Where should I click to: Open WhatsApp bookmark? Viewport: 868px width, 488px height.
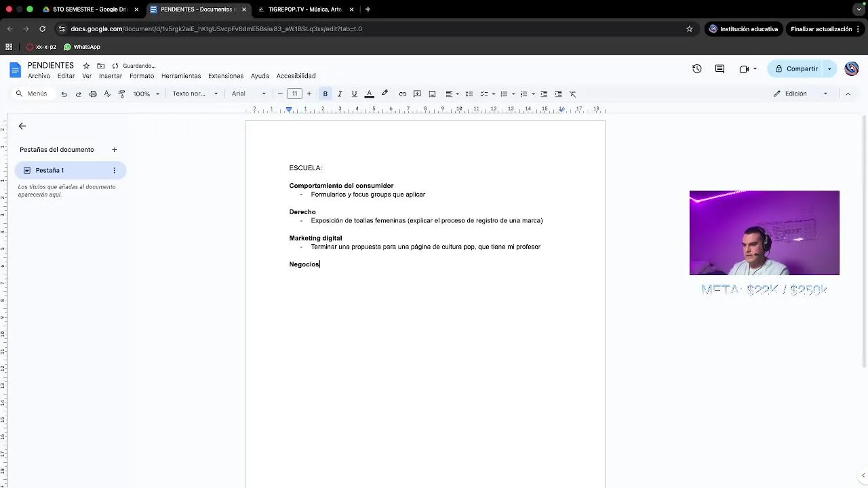(x=82, y=47)
